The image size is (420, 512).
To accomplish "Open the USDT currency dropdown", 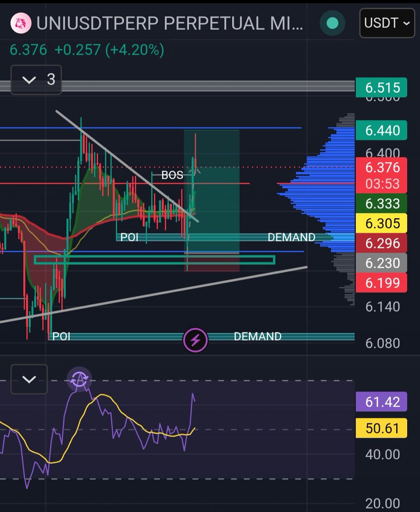I will click(x=387, y=23).
